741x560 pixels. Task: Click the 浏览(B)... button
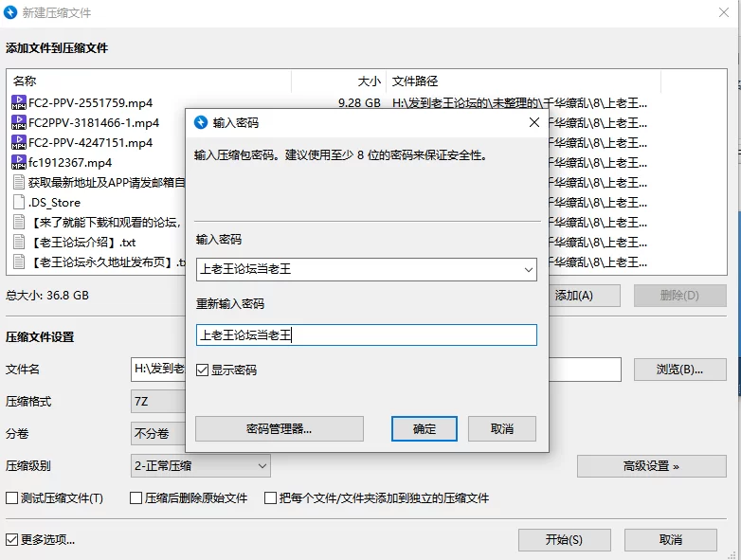tap(679, 370)
